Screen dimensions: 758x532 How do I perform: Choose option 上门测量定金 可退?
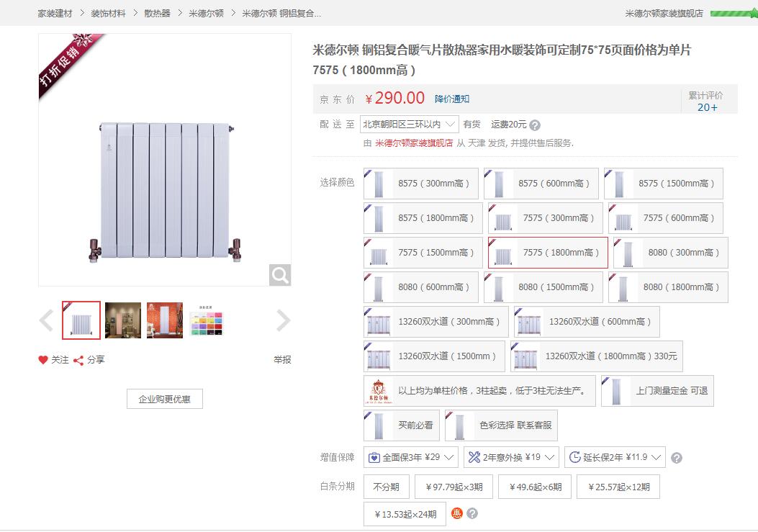point(657,391)
